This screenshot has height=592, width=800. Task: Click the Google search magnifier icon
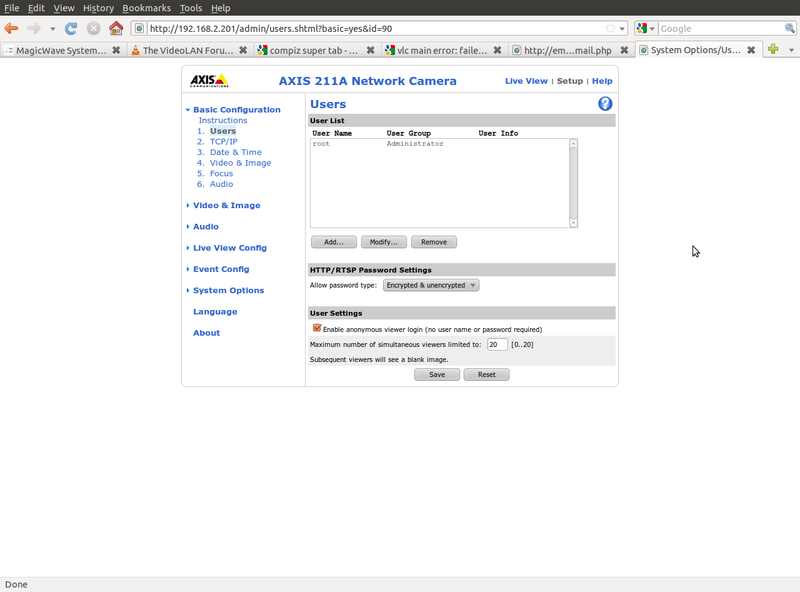coord(789,29)
